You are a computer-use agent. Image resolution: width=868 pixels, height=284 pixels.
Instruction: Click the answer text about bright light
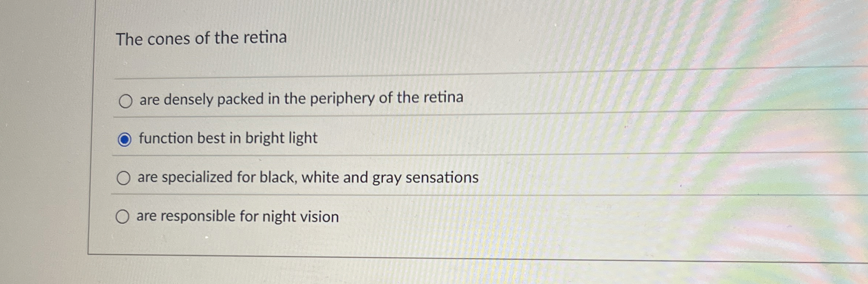(226, 138)
